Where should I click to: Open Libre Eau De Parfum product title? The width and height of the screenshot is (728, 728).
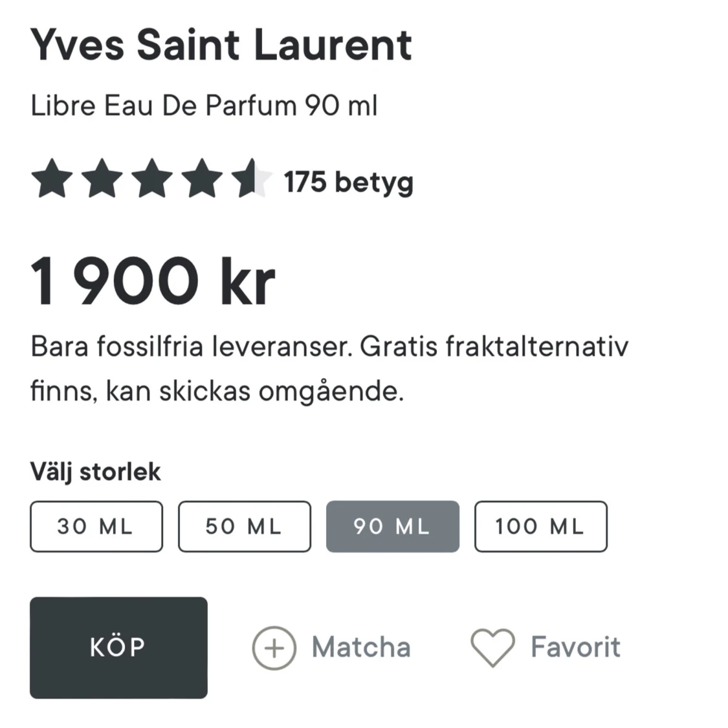pyautogui.click(x=204, y=105)
